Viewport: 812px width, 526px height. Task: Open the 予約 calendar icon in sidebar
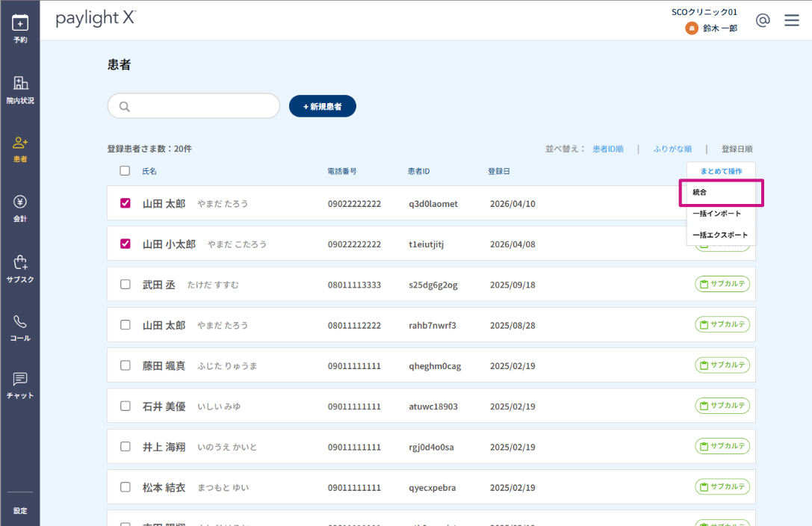[x=20, y=23]
